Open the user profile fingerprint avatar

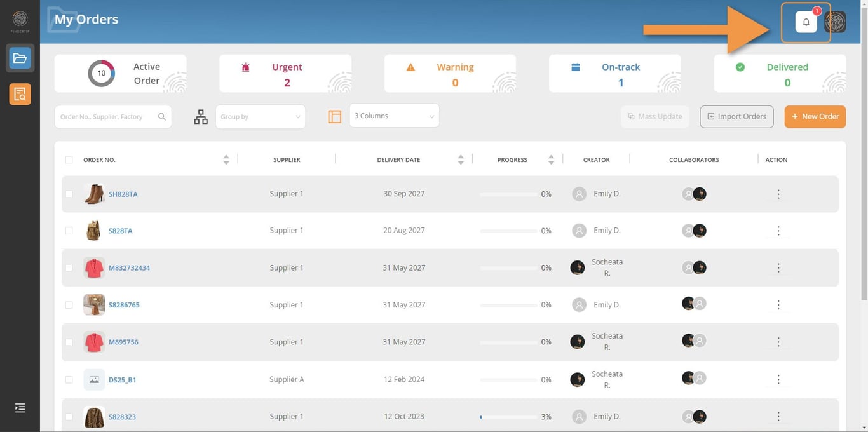(x=835, y=22)
